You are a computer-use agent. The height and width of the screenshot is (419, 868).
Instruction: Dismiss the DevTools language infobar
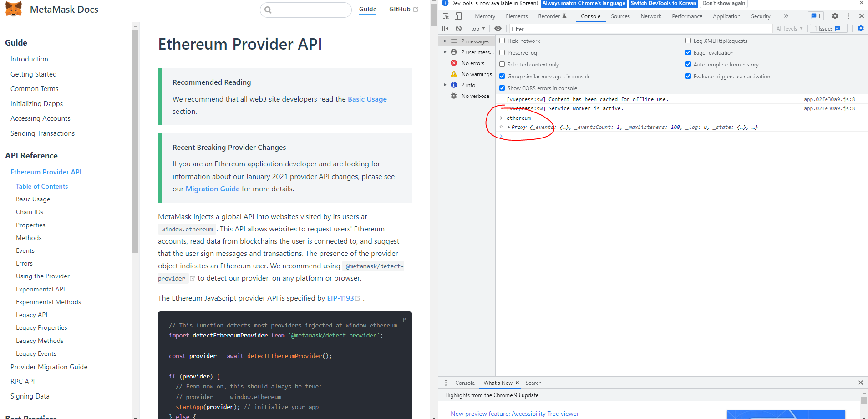[861, 3]
